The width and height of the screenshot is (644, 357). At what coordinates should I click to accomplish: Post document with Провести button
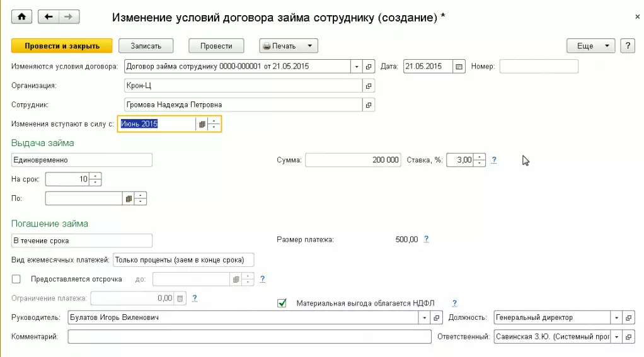coord(216,45)
